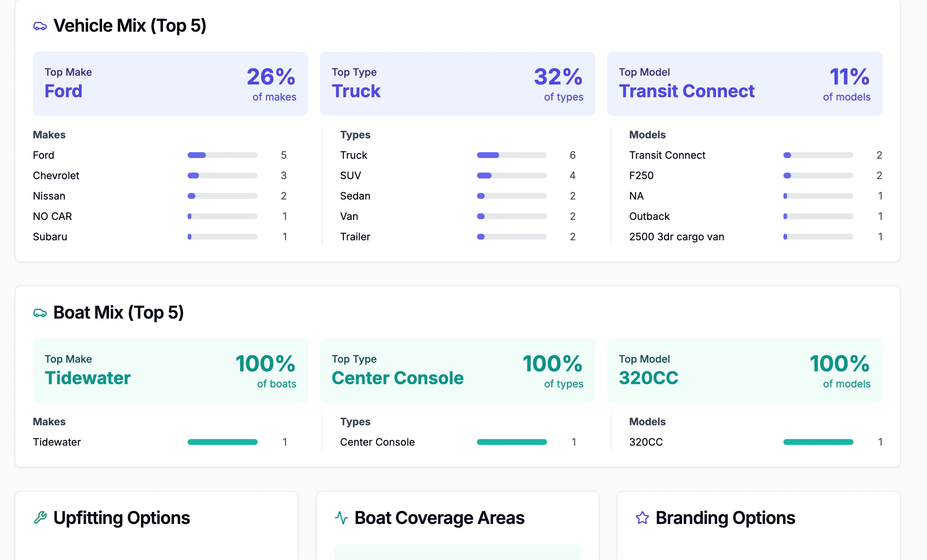Click the Outback models progress bar
Viewport: 927px width, 560px height.
tap(818, 217)
